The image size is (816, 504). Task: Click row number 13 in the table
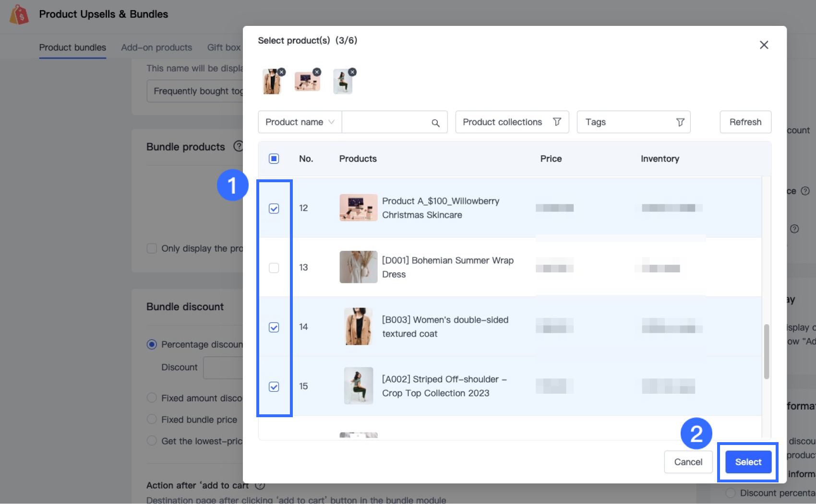click(x=303, y=268)
